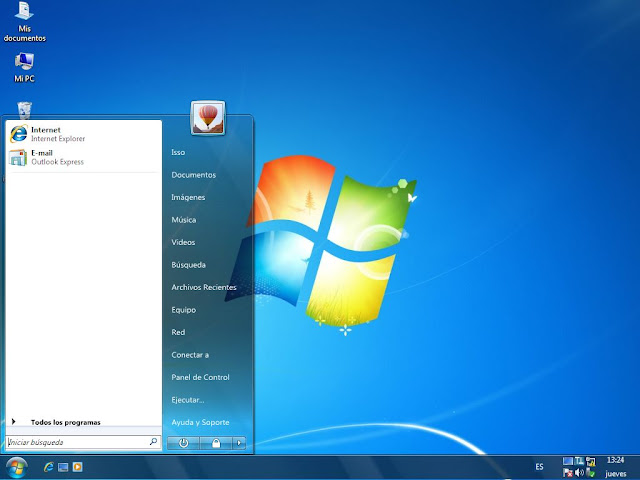Select the Recycle Bin desktop icon

tap(24, 110)
